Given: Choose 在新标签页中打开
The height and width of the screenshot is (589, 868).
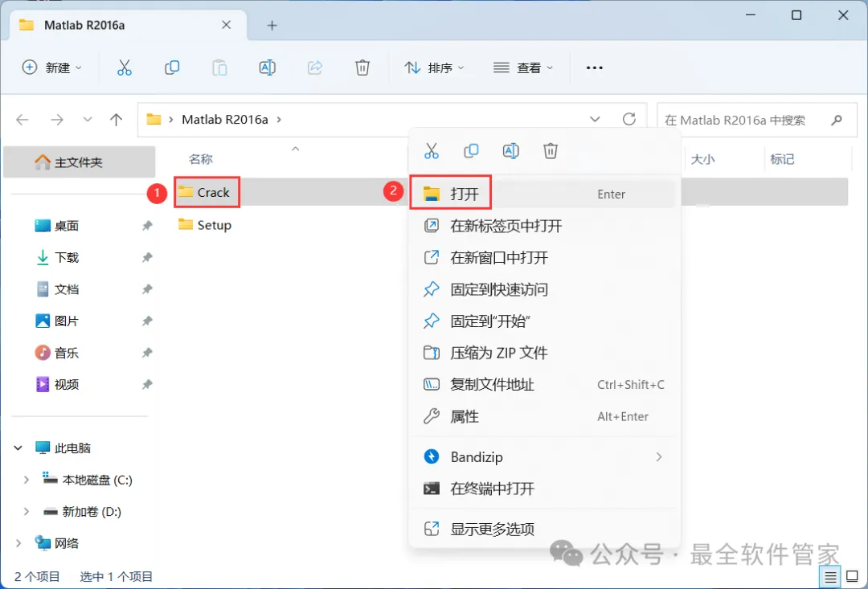Looking at the screenshot, I should point(542,226).
